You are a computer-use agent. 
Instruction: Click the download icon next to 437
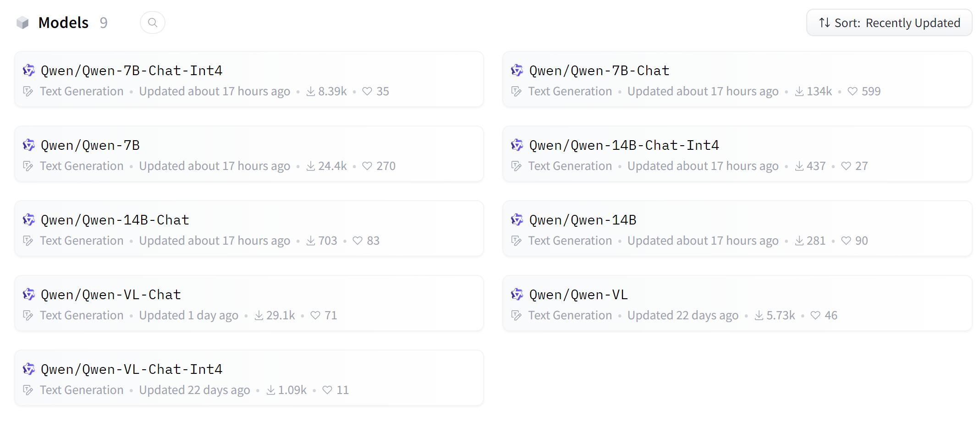(x=799, y=166)
